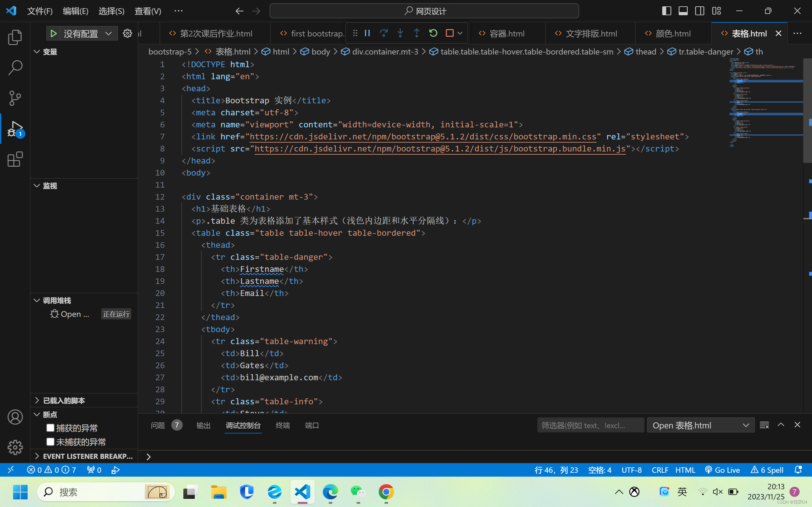
Task: Toggle primary sidebar layout icon
Action: pyautogui.click(x=666, y=11)
